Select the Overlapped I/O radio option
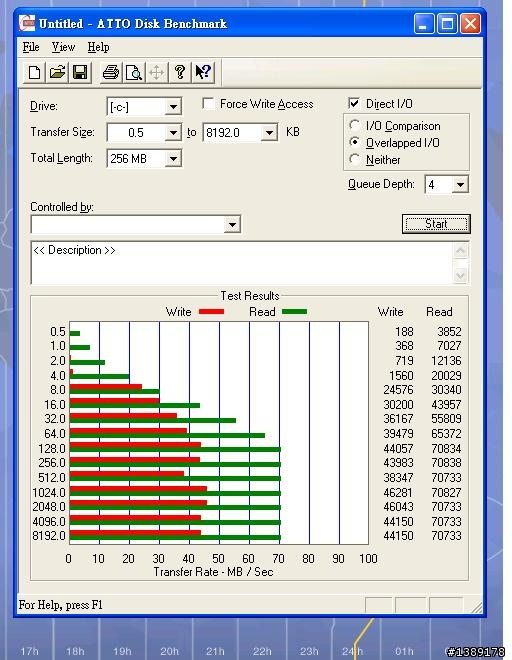 click(x=355, y=142)
